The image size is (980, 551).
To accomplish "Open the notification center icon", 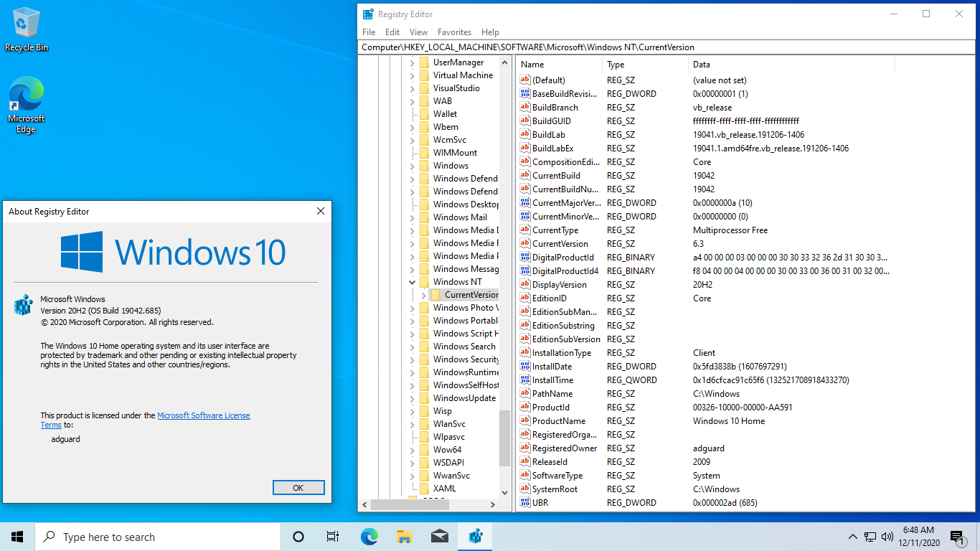I will click(958, 537).
